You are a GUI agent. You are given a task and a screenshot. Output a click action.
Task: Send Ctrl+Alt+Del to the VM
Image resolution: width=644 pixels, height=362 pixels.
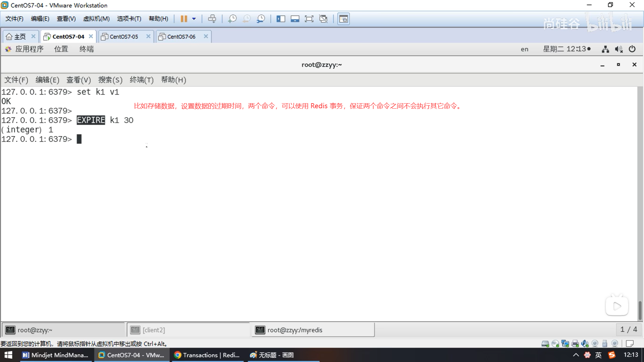[x=212, y=19]
